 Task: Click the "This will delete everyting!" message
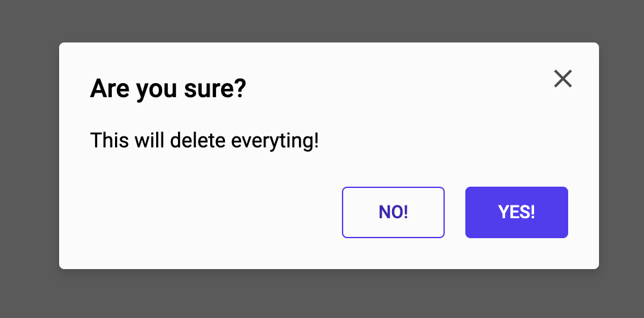click(x=204, y=140)
